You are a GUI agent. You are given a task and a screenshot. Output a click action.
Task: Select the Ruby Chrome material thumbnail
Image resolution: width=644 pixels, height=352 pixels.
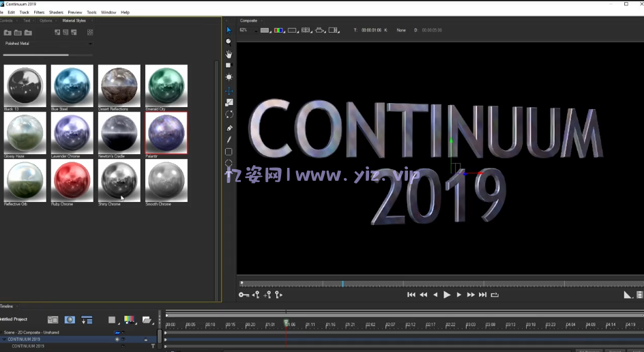pos(72,180)
